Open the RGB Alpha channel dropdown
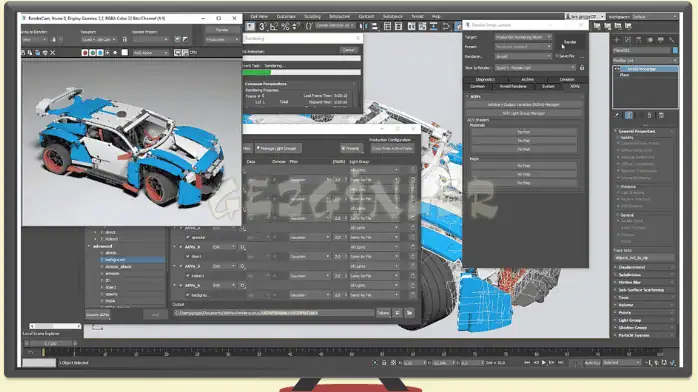The width and height of the screenshot is (698, 392). tap(151, 53)
